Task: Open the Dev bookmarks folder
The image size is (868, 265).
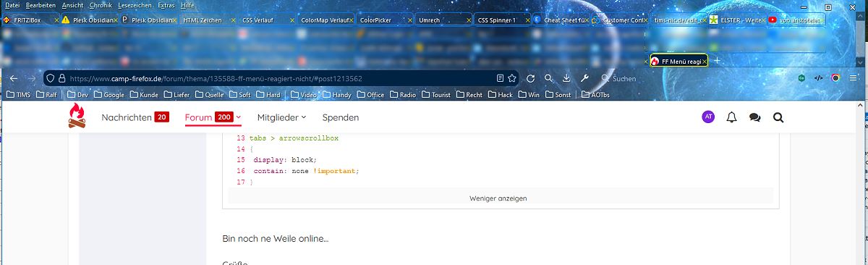Action: click(78, 94)
